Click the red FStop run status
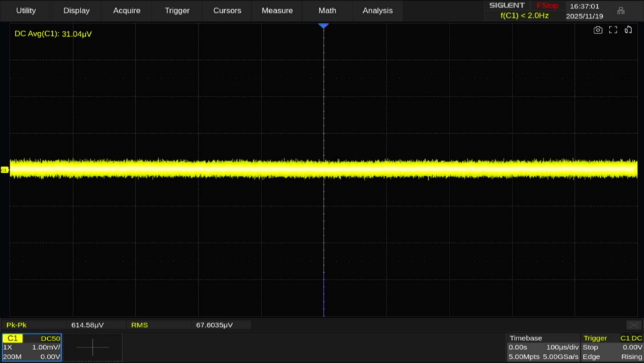This screenshot has height=363, width=644. coord(547,6)
